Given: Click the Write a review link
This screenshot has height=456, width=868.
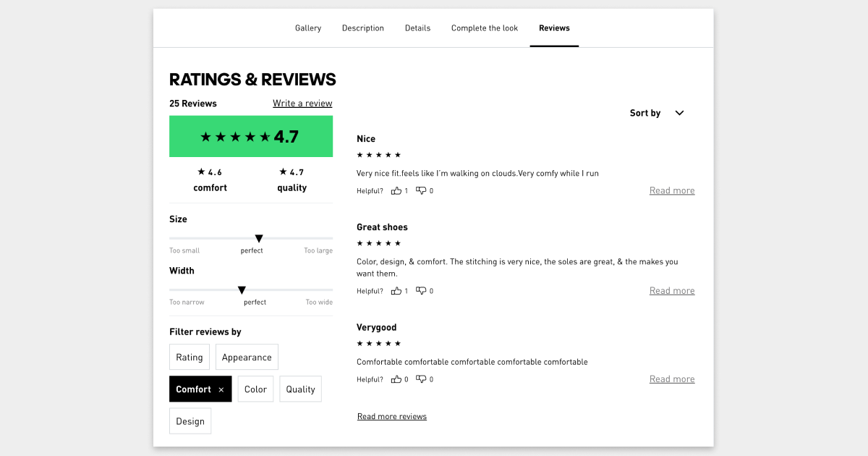Looking at the screenshot, I should pyautogui.click(x=302, y=104).
